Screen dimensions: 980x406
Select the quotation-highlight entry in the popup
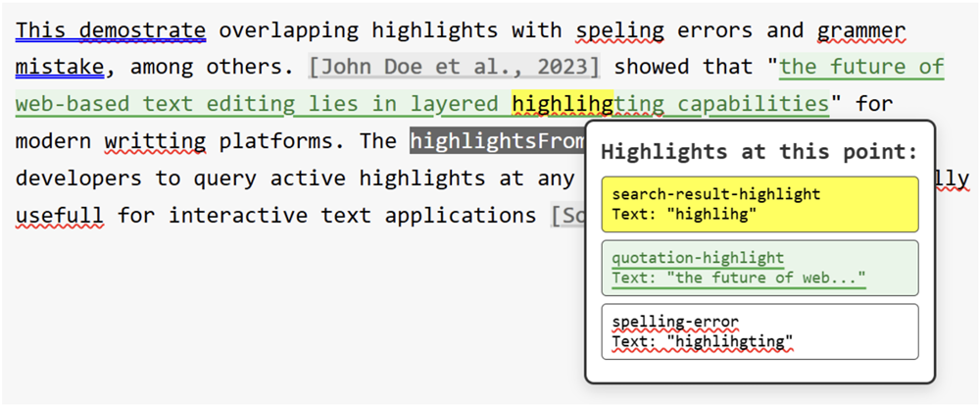(759, 268)
